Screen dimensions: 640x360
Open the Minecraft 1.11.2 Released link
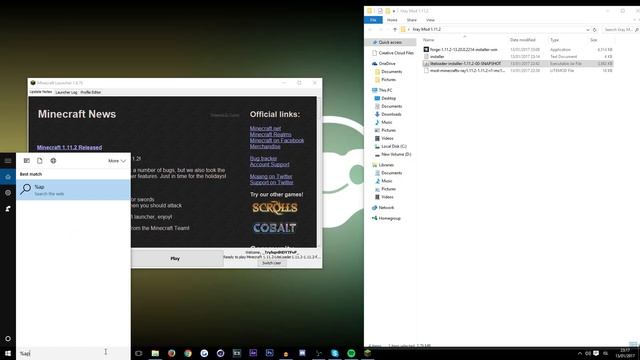[x=69, y=147]
